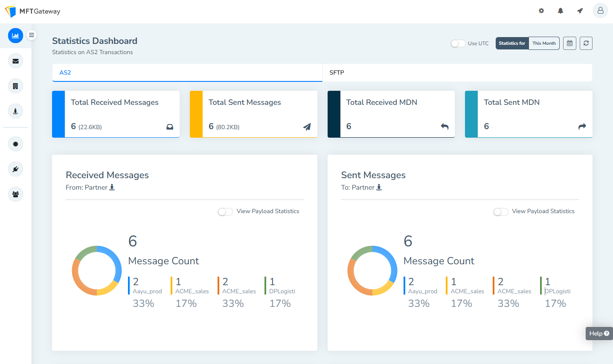This screenshot has width=613, height=364.
Task: Click the MFT Gateway logo
Action: pos(32,12)
